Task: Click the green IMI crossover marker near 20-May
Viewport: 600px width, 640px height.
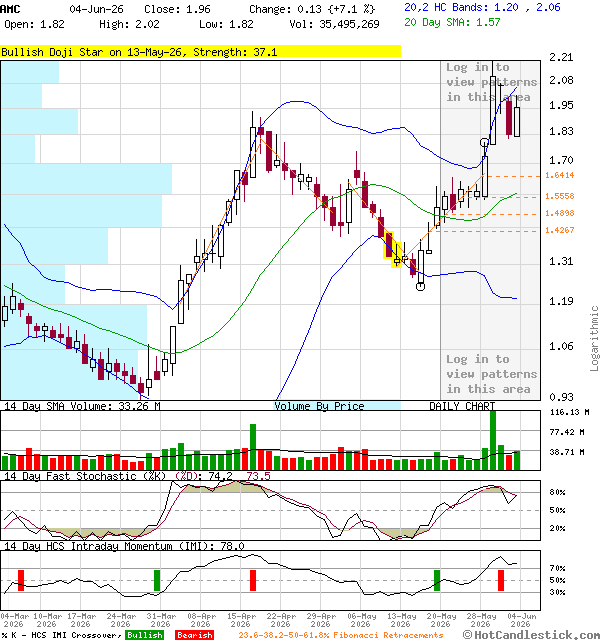Action: coord(437,580)
